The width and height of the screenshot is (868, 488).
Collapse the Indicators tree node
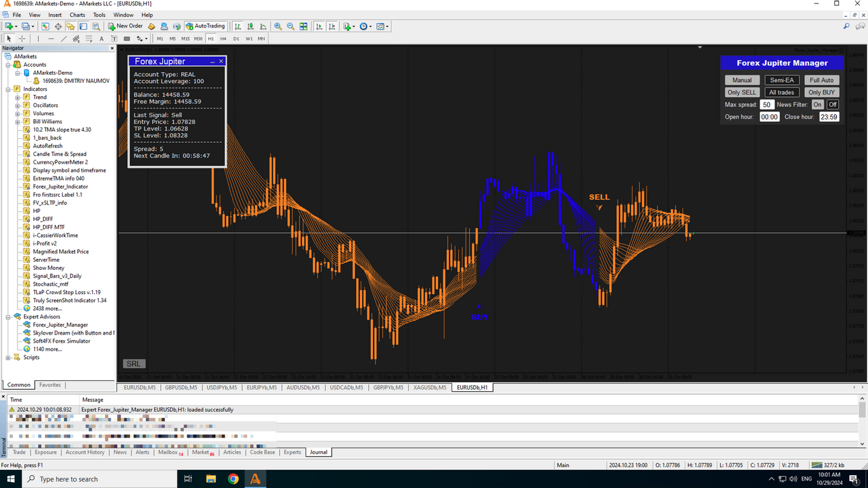coord(8,89)
